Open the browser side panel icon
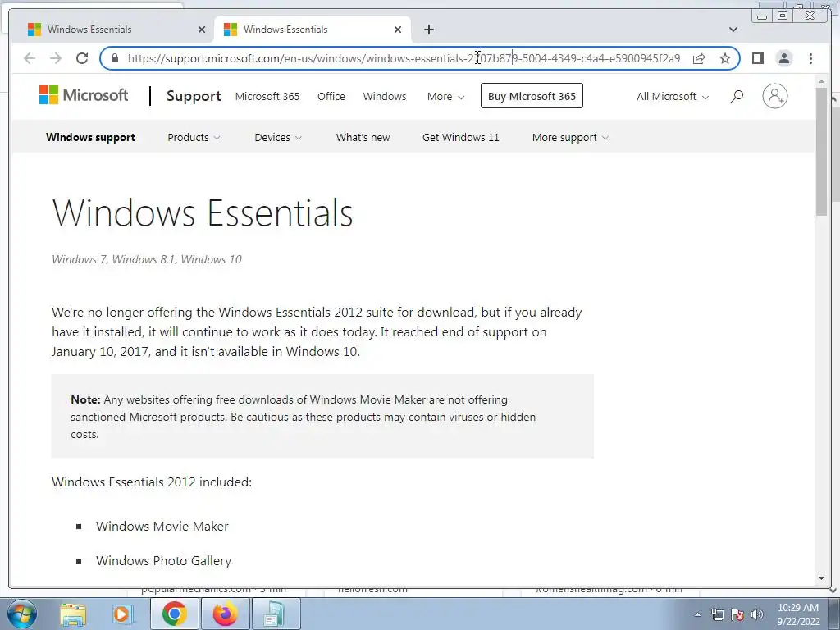Screen dimensions: 840x630 click(x=757, y=58)
